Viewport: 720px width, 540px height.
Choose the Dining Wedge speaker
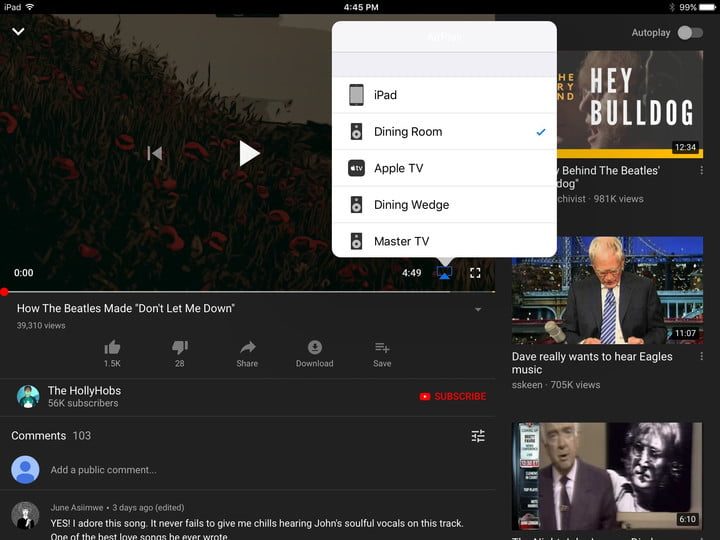coord(444,205)
